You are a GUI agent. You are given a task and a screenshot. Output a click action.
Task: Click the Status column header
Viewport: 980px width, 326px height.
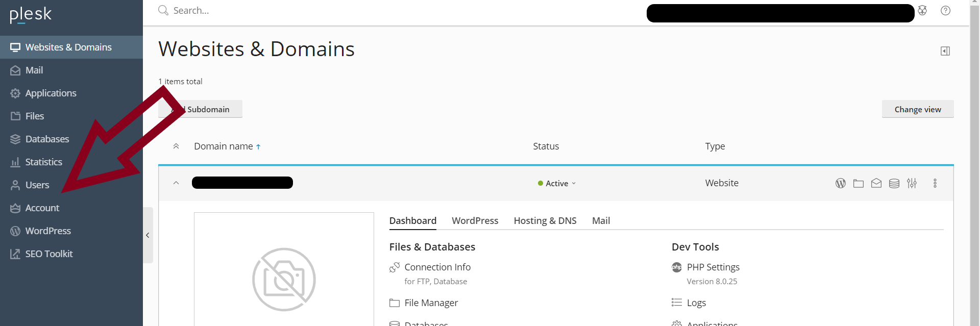546,146
